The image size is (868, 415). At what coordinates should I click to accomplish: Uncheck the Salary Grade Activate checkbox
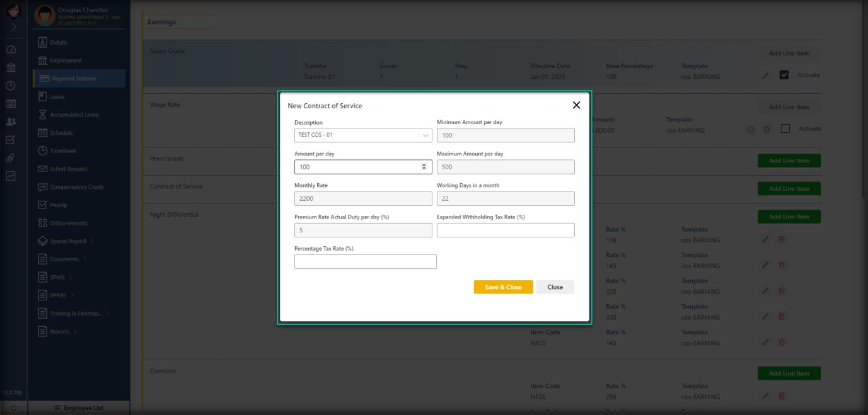click(784, 75)
